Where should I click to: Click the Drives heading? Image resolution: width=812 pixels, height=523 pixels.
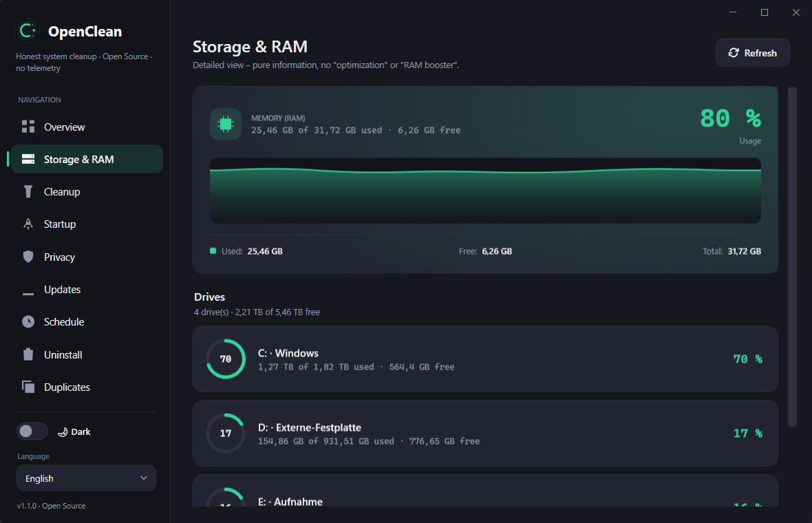[210, 297]
